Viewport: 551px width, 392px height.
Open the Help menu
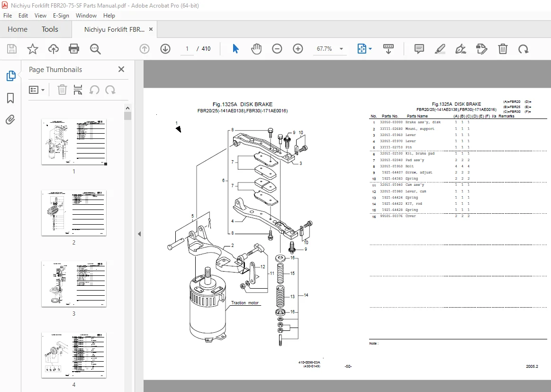pyautogui.click(x=109, y=16)
